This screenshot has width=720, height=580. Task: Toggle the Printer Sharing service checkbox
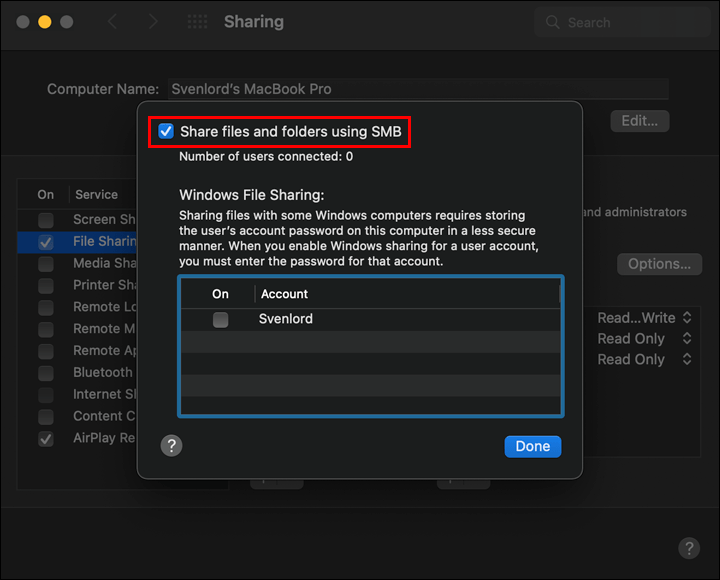coord(46,286)
